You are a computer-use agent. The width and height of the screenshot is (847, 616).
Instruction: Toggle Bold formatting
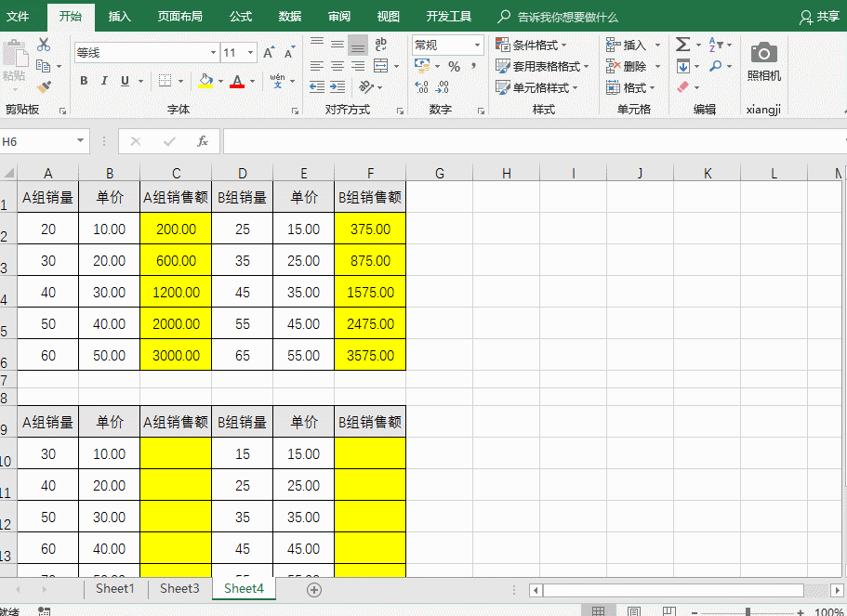(x=84, y=81)
